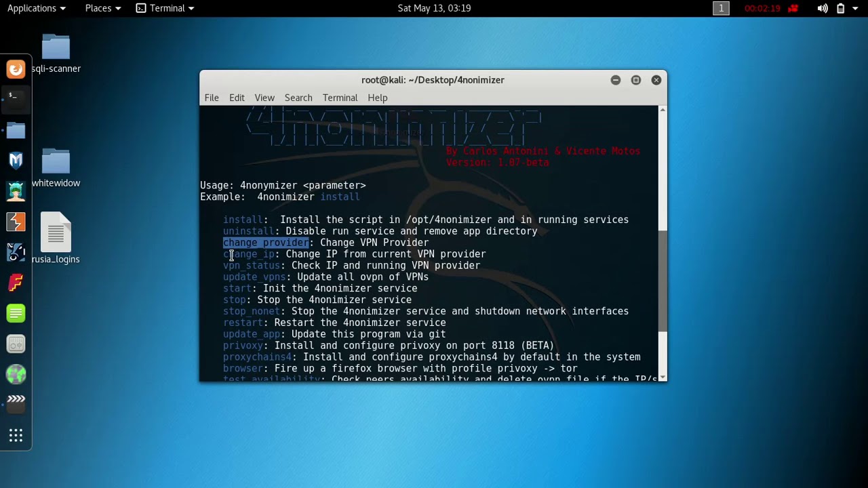Switch using workspace indicator 1
Screen dimensions: 868x488
(x=721, y=8)
